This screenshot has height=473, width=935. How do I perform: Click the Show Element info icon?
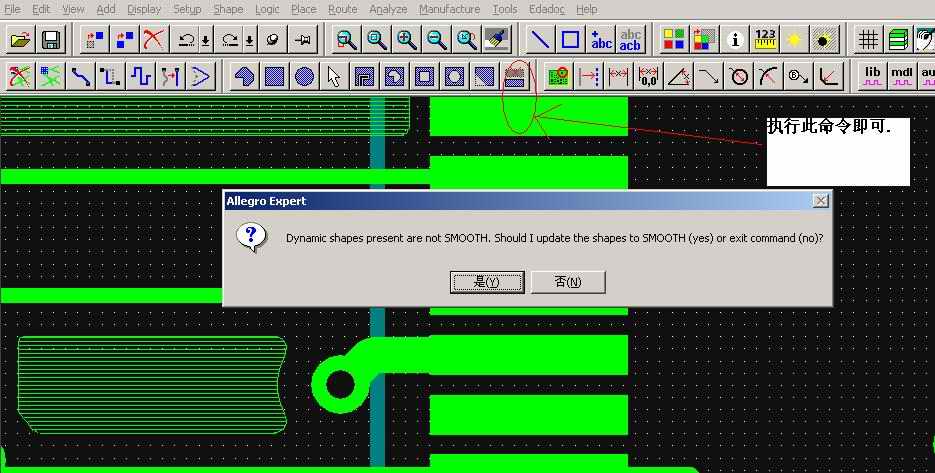tap(735, 40)
